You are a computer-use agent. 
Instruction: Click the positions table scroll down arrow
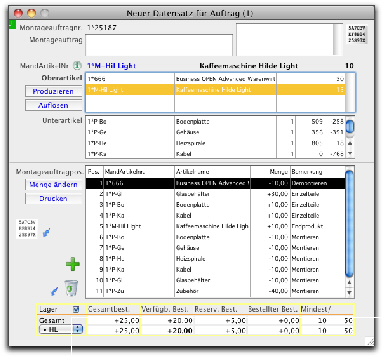click(x=349, y=293)
